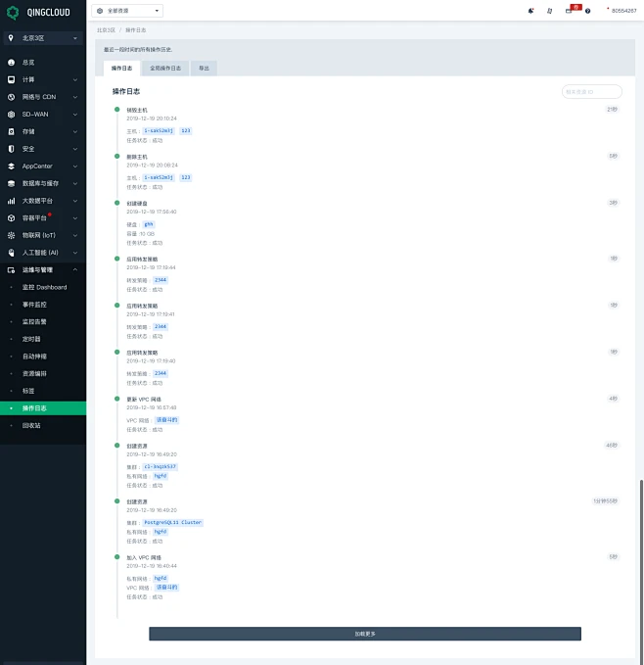
Task: Open the top bar icon with red badge
Action: [x=569, y=11]
